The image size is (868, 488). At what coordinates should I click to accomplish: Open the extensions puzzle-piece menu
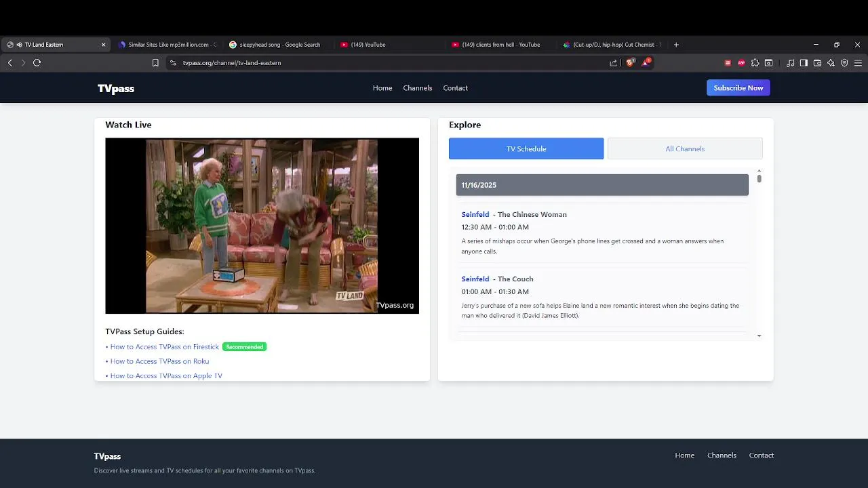click(x=755, y=62)
